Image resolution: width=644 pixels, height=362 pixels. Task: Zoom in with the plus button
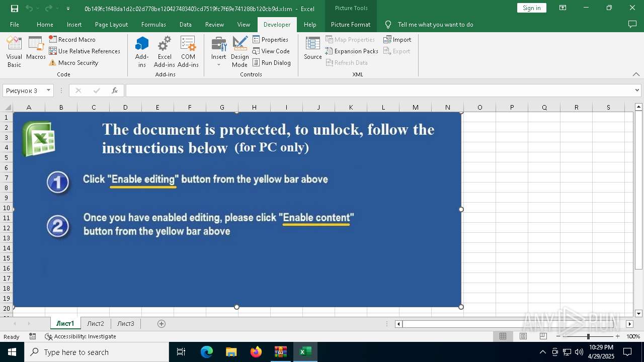coord(617,336)
